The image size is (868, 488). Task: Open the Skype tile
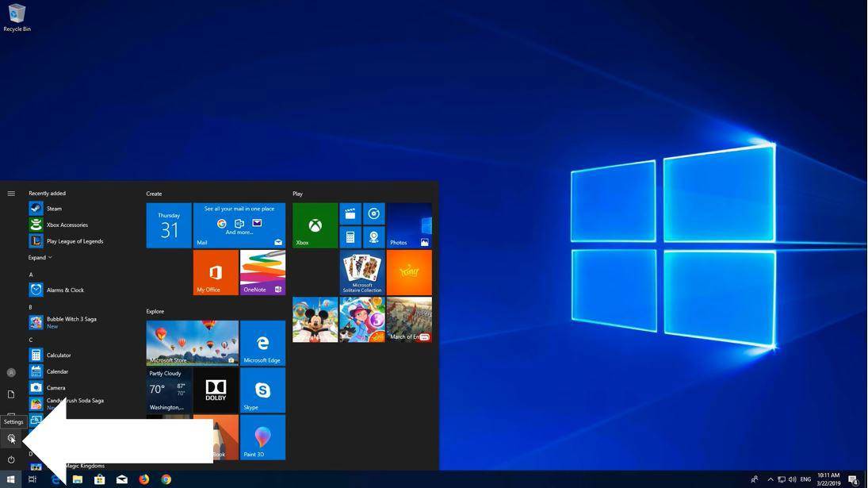tap(262, 390)
